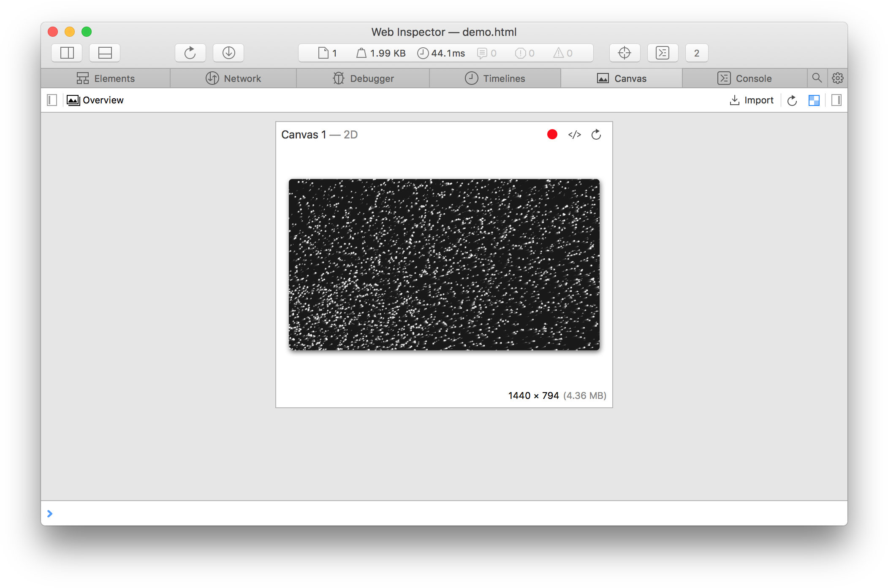Viewport: 888px width, 588px height.
Task: Toggle the transparency checkerboard background
Action: pyautogui.click(x=814, y=100)
